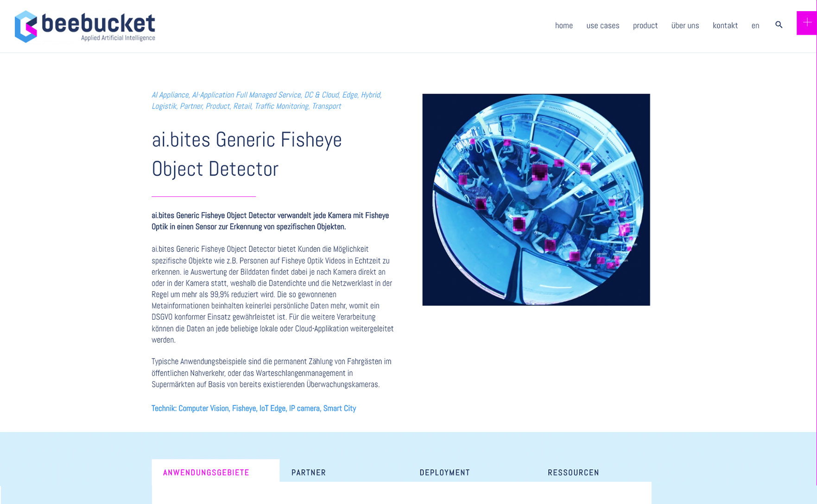
Task: Switch to the Partner tab
Action: pos(309,472)
